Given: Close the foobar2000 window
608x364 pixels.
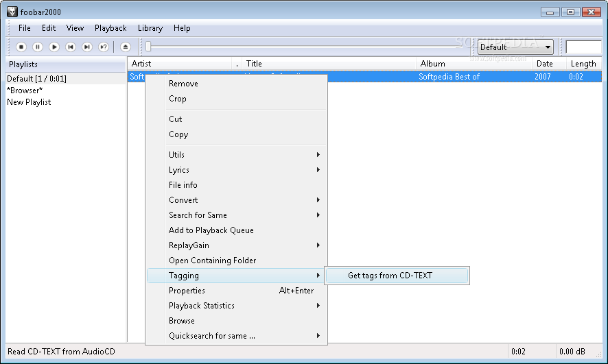Looking at the screenshot, I should (x=592, y=12).
